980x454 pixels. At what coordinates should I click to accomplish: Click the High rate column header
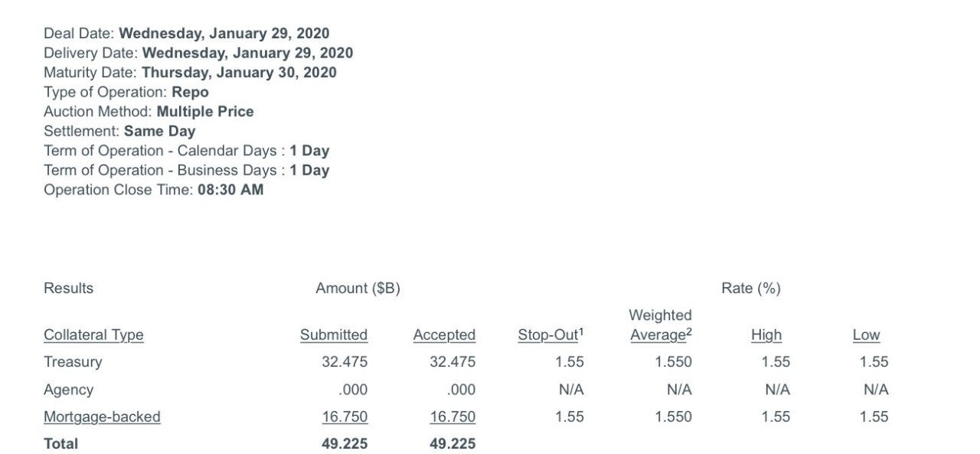click(766, 335)
